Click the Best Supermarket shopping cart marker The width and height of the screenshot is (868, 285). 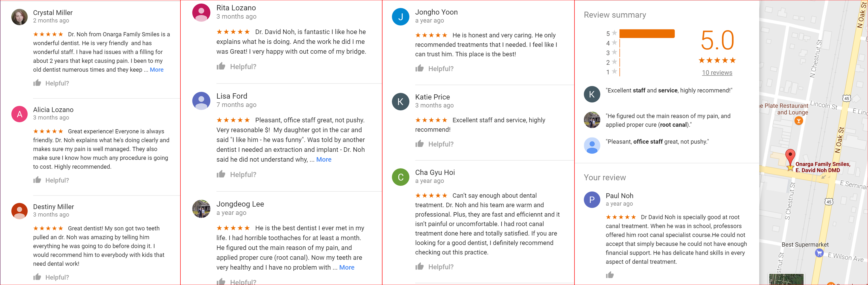click(819, 253)
